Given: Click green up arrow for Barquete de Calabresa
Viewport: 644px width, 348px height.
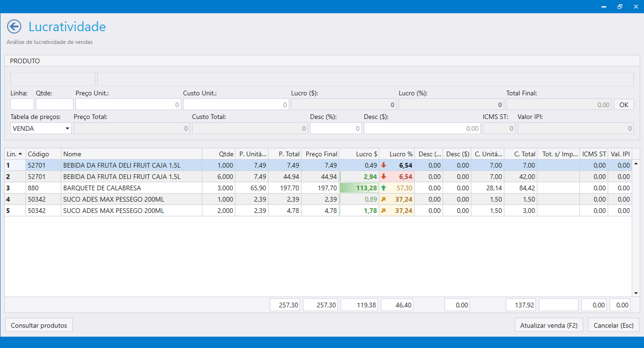Looking at the screenshot, I should (384, 188).
